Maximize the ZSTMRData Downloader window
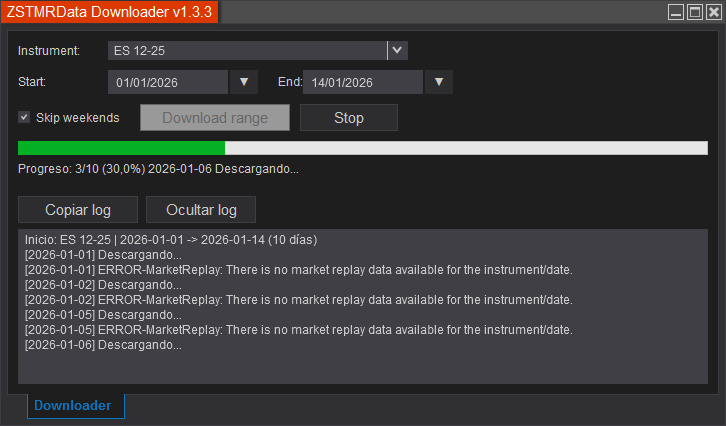 click(694, 13)
